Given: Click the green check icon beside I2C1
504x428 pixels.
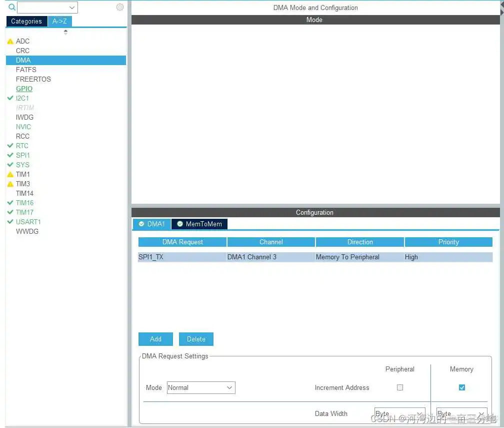Looking at the screenshot, I should (x=10, y=98).
